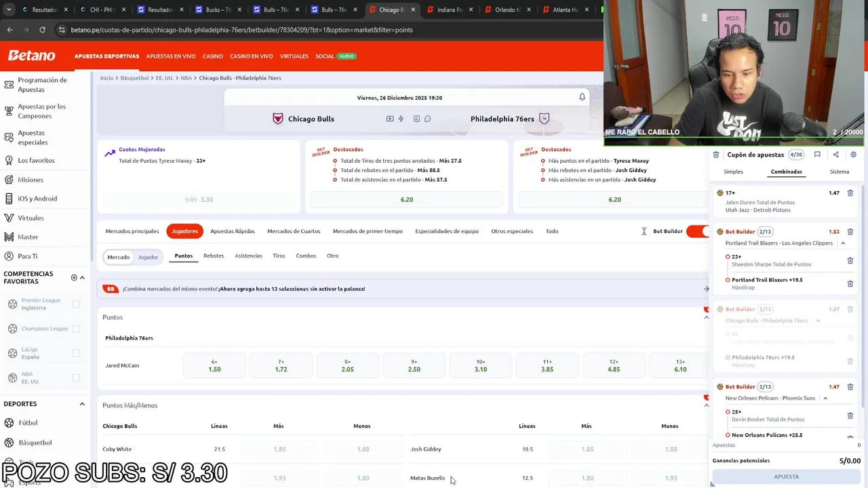Collapse Chicago Bulls - Philadelphia 76ers bet
The height and width of the screenshot is (488, 868).
[x=818, y=321]
